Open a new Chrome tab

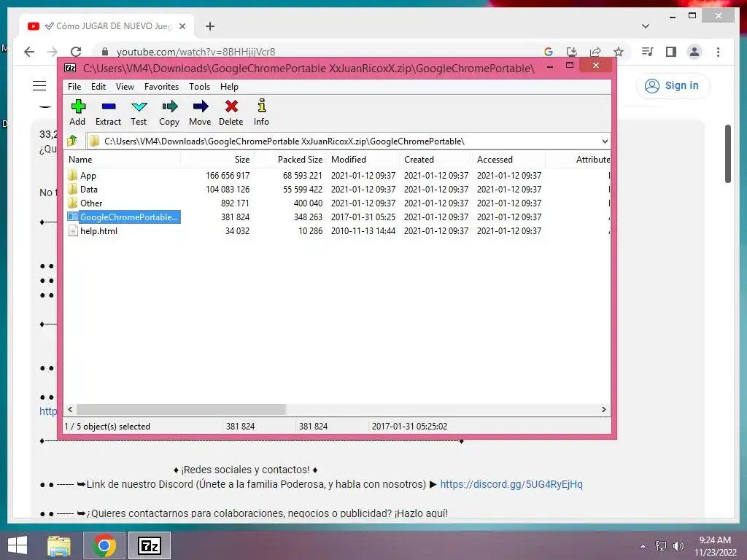[x=210, y=26]
